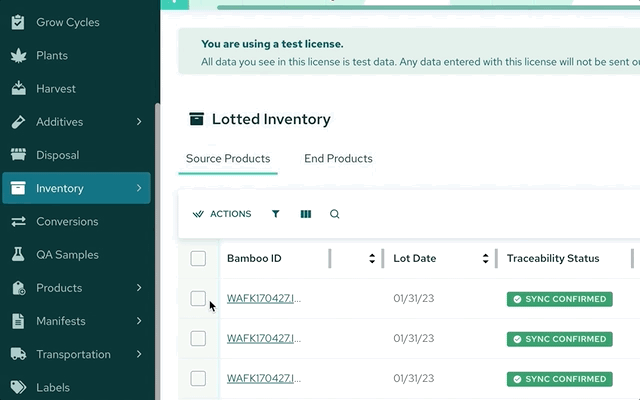Image resolution: width=640 pixels, height=400 pixels.
Task: Go to Plants section
Action: [52, 56]
